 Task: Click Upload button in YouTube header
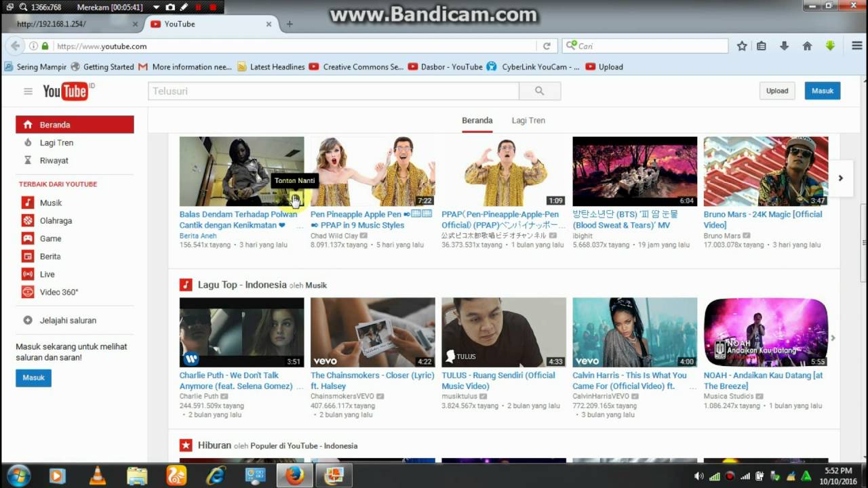click(777, 91)
